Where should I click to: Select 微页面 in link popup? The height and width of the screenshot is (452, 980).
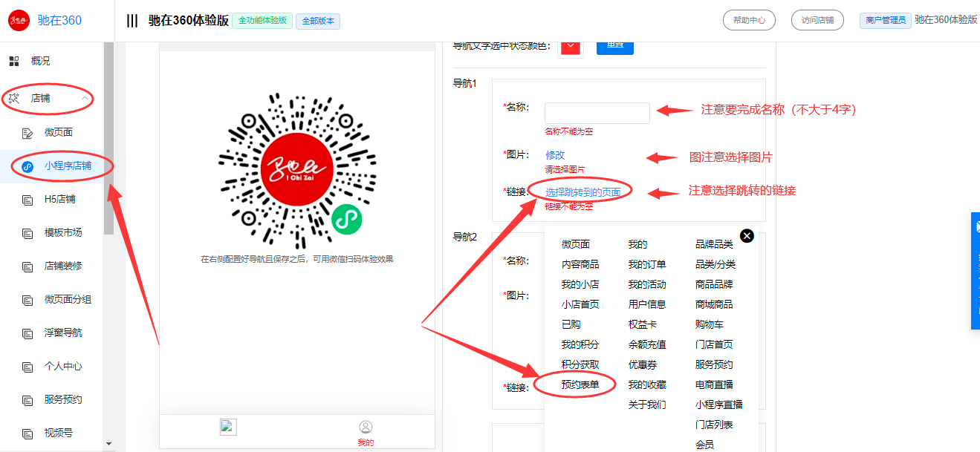tap(576, 244)
